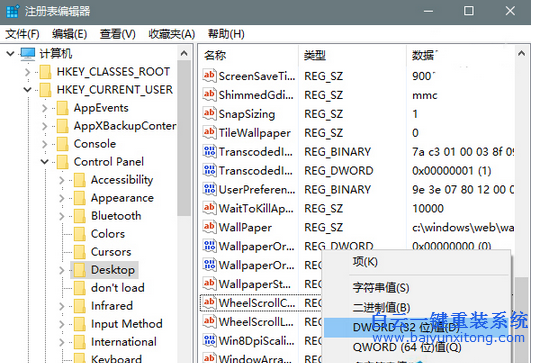Viewport: 533px width, 363px height.
Task: Choose QWORD (64 位)值(Q) in context menu
Action: 416,347
